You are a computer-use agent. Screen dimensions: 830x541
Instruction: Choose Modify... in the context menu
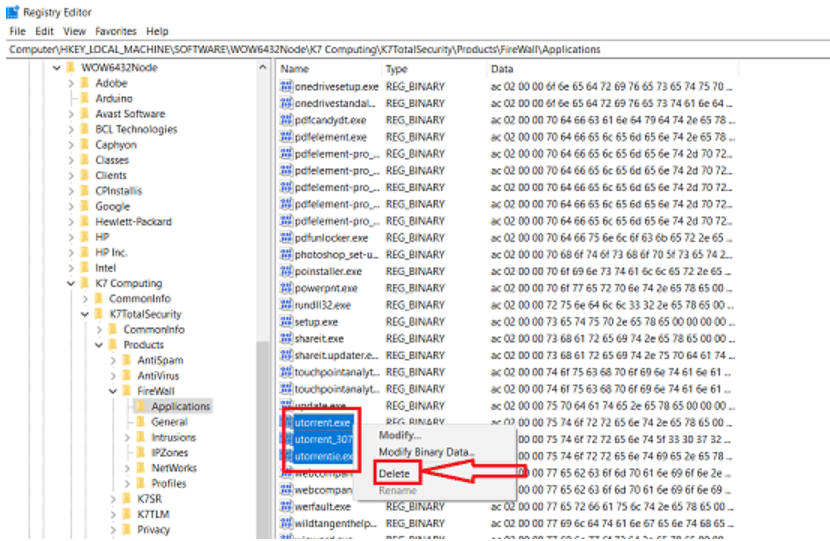(x=400, y=435)
